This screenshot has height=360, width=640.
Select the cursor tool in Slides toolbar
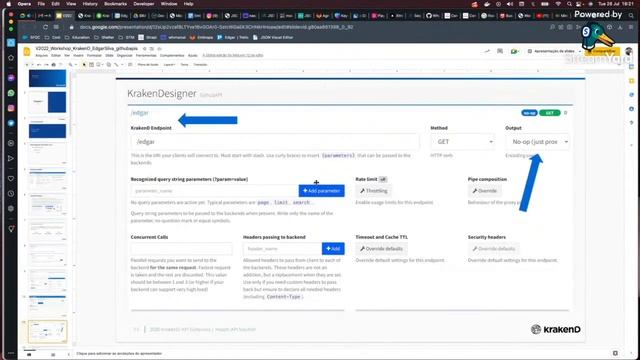click(x=84, y=64)
